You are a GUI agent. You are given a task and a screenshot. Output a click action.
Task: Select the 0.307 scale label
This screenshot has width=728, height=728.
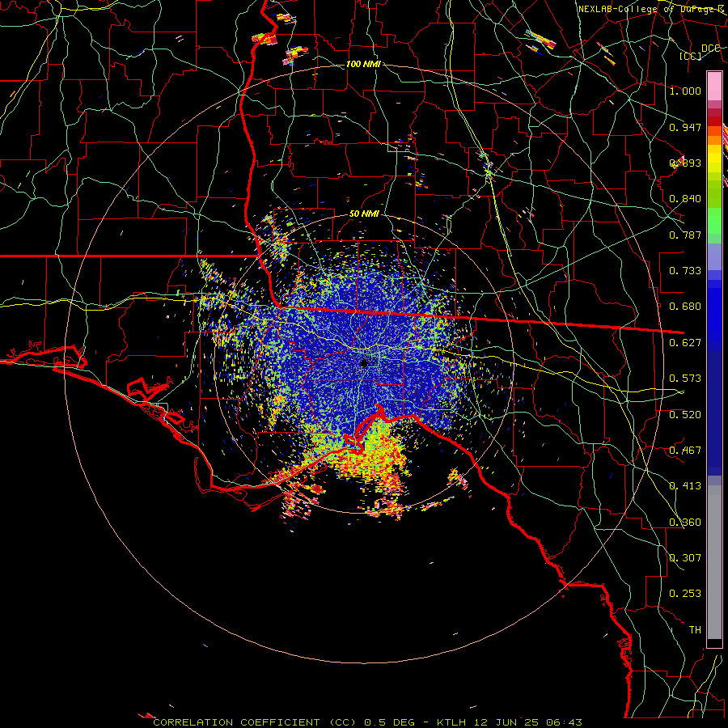coord(685,558)
